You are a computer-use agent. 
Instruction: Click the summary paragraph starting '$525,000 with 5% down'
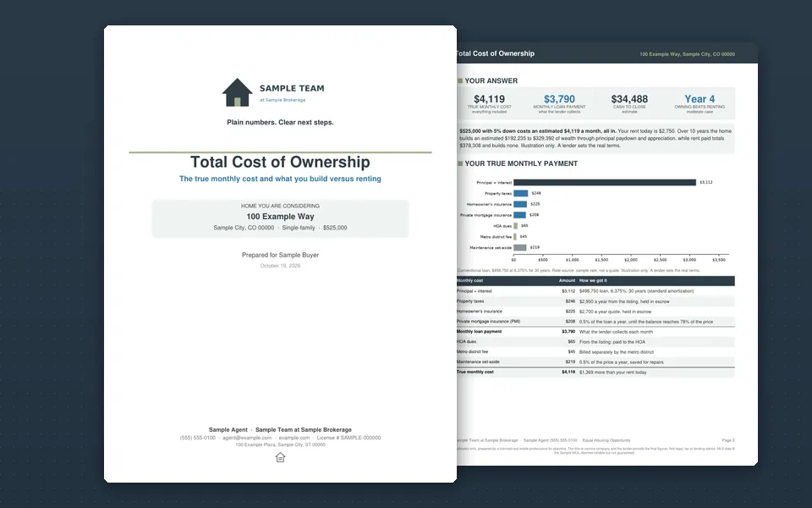pos(595,138)
